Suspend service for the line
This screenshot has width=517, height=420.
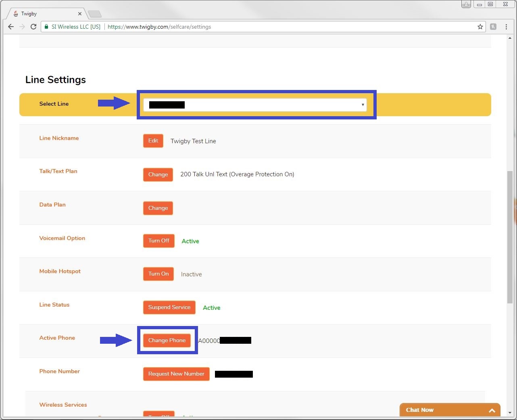[169, 307]
